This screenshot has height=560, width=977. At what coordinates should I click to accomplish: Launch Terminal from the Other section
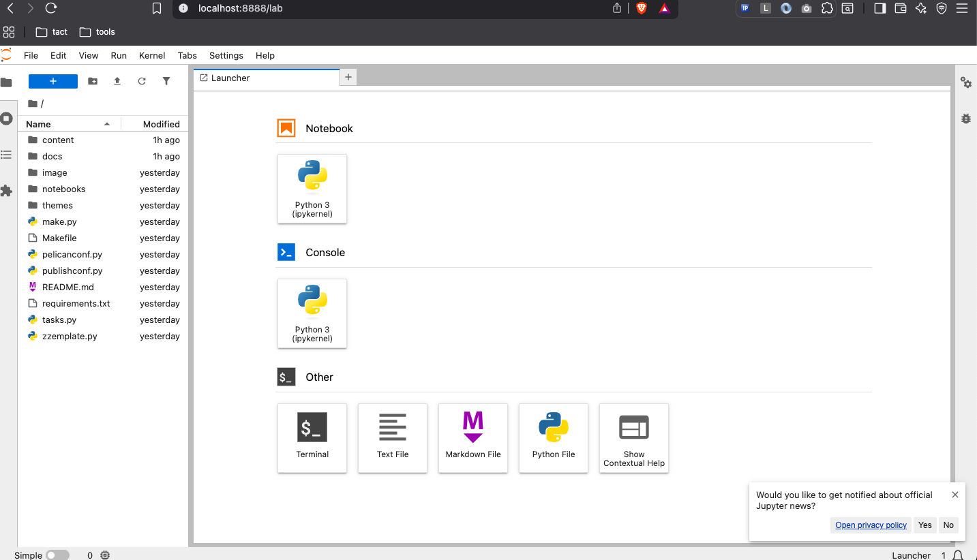pos(312,437)
